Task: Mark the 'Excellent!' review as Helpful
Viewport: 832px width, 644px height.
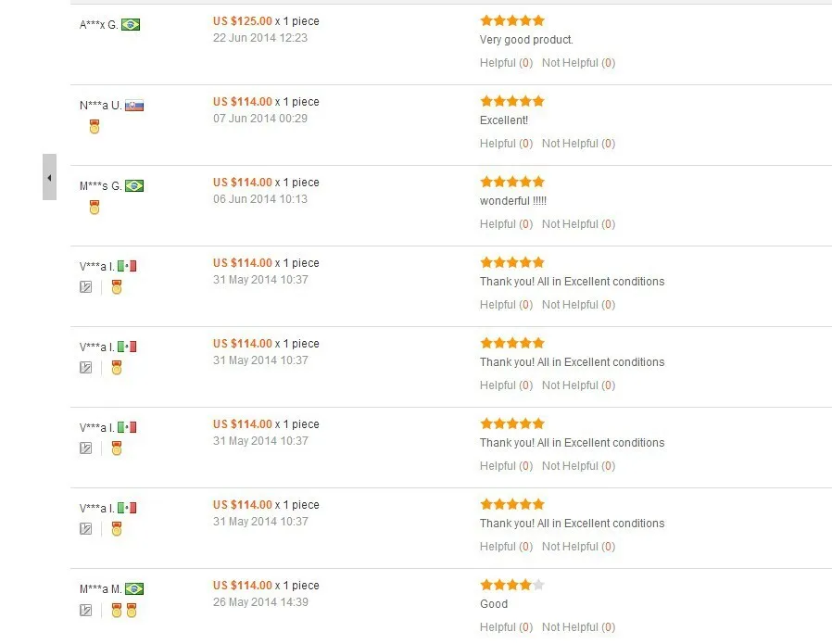Action: click(506, 144)
